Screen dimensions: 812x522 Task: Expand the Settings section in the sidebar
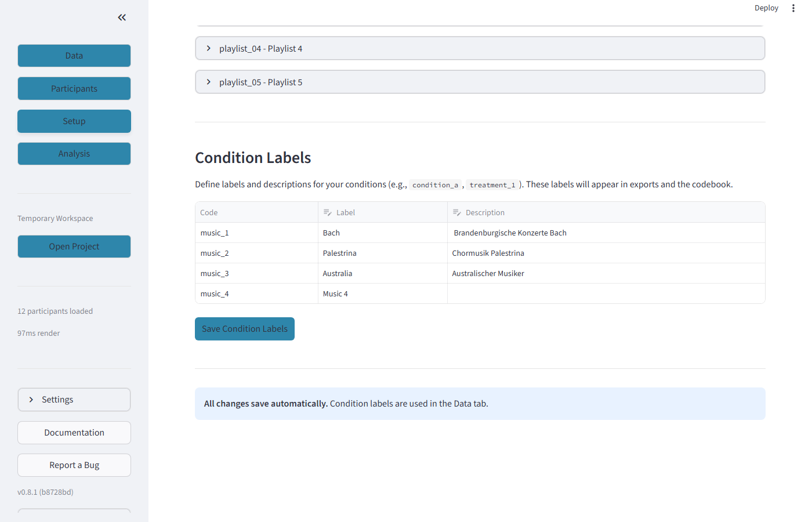[x=74, y=400]
